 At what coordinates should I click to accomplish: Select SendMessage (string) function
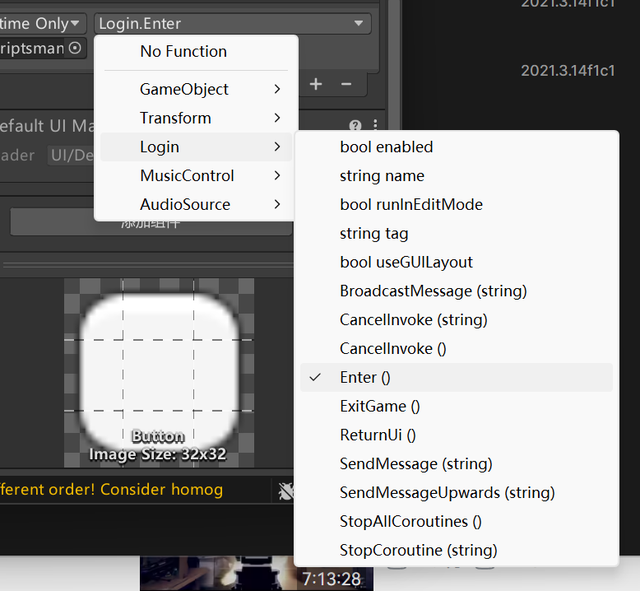[456, 464]
